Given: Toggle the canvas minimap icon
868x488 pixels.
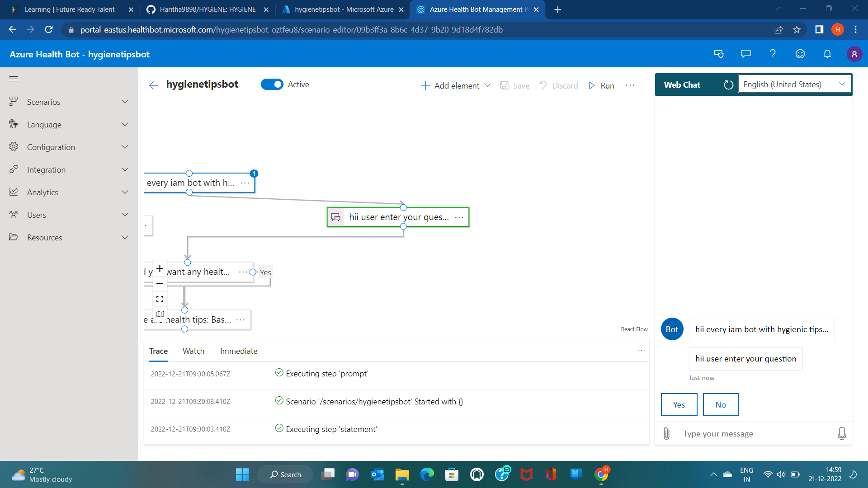Looking at the screenshot, I should (x=160, y=314).
